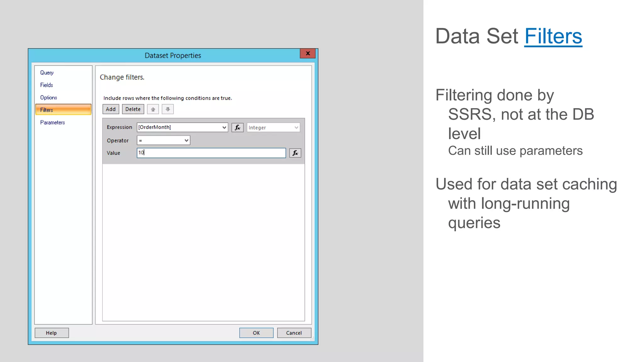Click the 'Expression' field label
The height and width of the screenshot is (362, 644).
119,127
